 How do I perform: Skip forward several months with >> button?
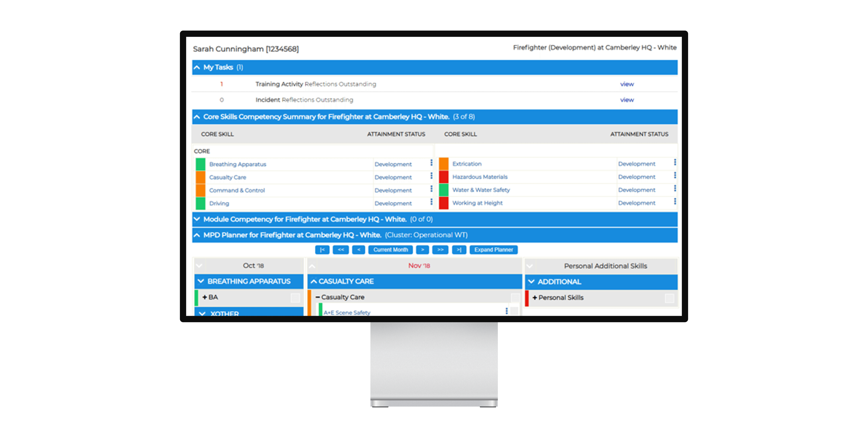click(x=440, y=250)
